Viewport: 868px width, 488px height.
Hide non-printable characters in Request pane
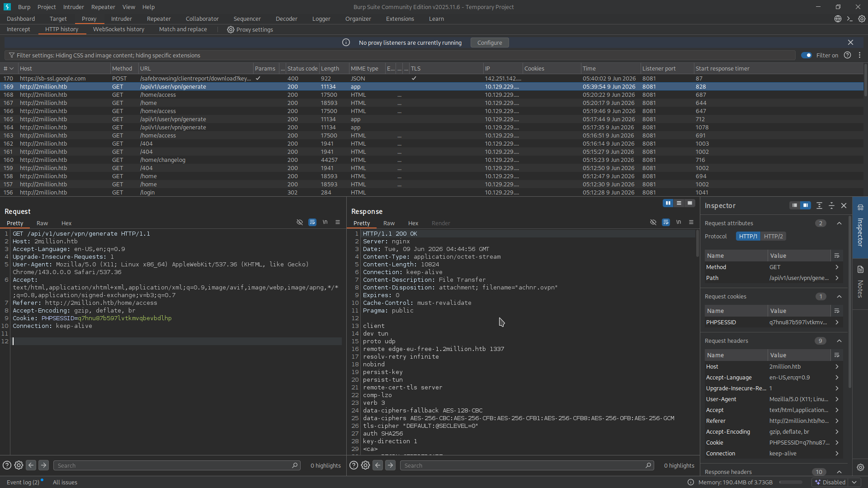tap(300, 223)
